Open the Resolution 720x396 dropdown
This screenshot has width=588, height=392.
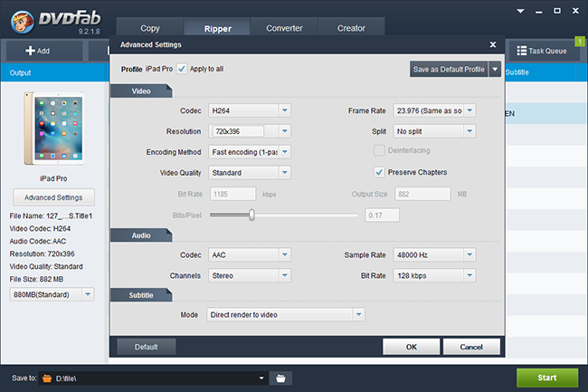285,131
